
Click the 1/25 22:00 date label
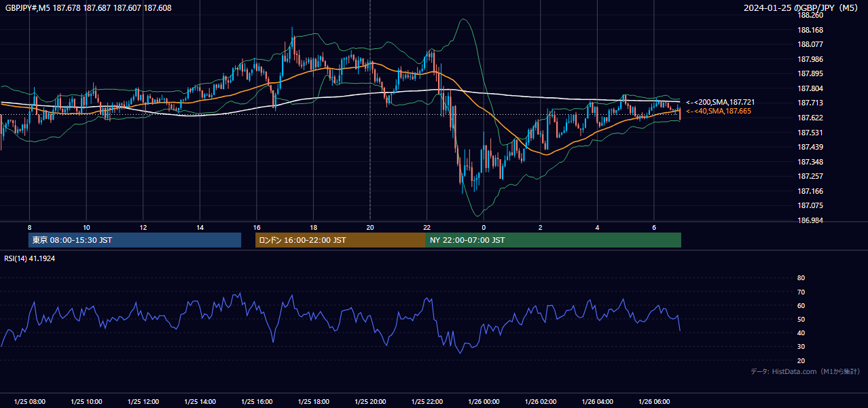[427, 402]
